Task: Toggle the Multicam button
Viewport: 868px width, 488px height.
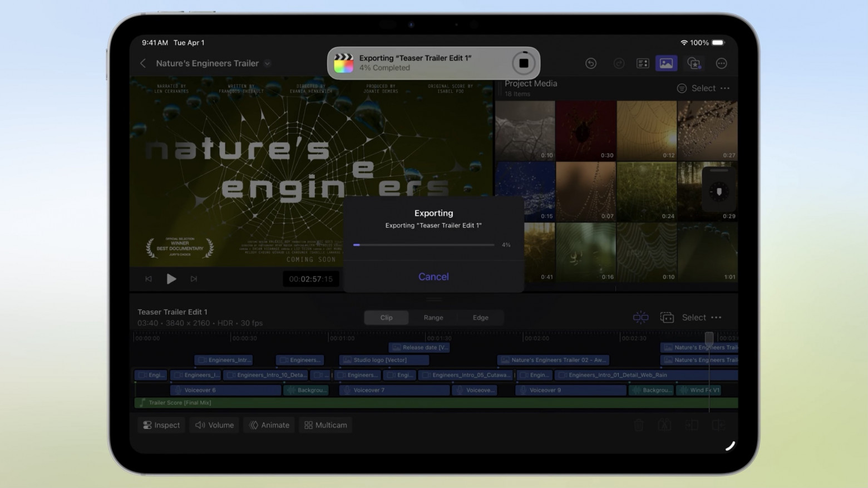Action: (x=325, y=425)
